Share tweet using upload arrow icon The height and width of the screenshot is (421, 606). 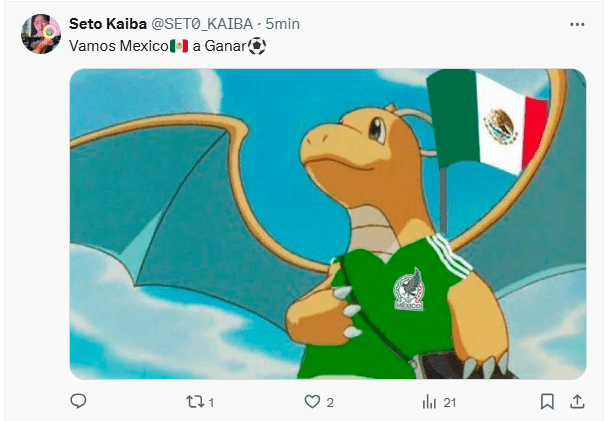pos(577,401)
